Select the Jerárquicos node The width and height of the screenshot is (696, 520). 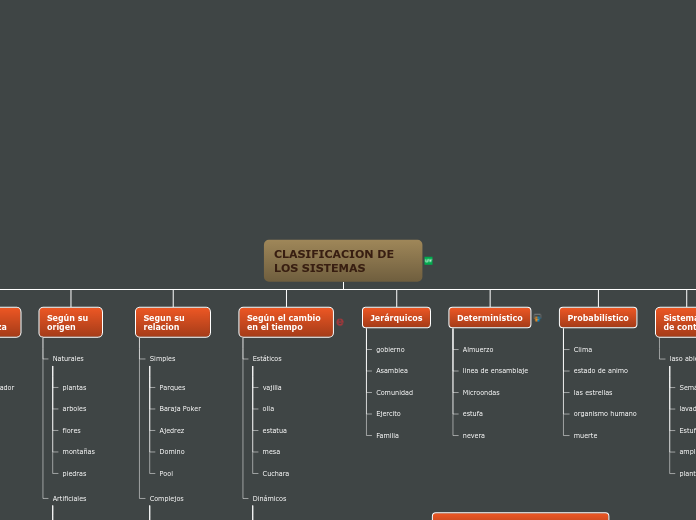click(396, 318)
